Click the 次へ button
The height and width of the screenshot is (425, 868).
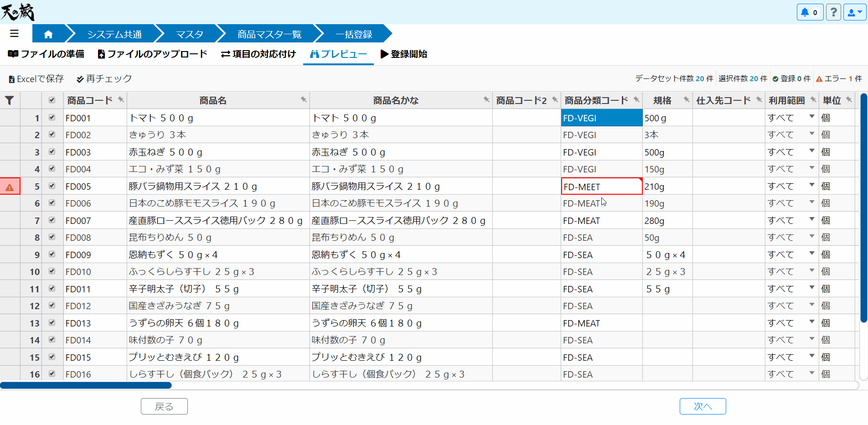[703, 406]
